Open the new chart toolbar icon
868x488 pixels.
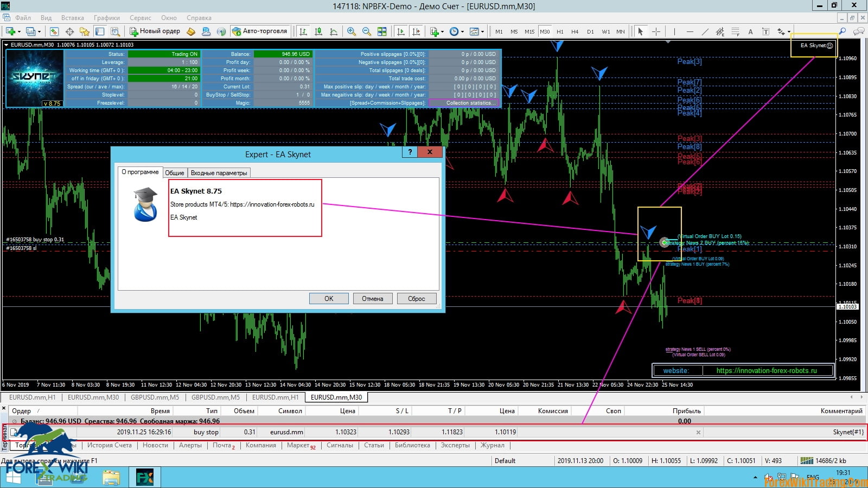[11, 31]
